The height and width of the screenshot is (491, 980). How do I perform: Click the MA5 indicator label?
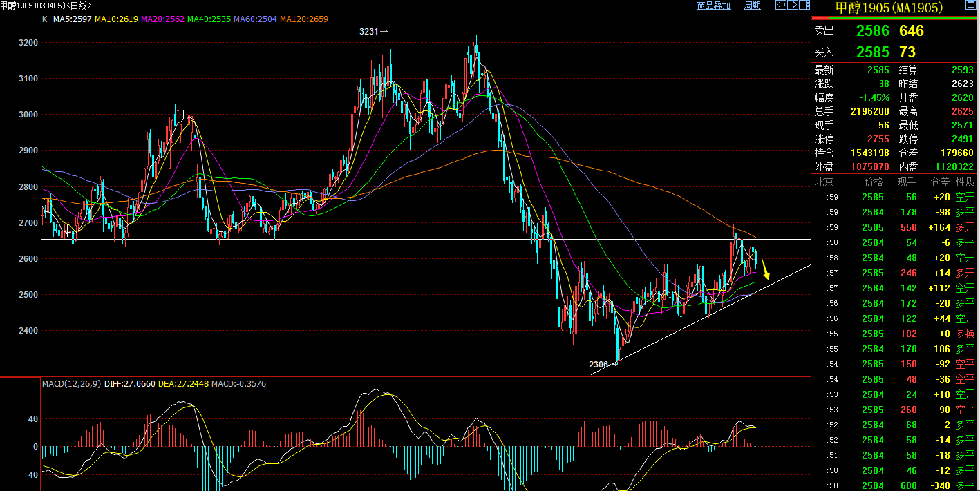(71, 19)
